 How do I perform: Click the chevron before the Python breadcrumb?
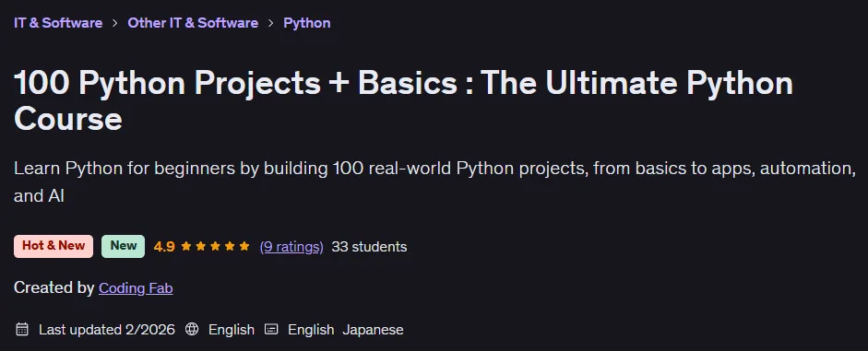pyautogui.click(x=270, y=23)
